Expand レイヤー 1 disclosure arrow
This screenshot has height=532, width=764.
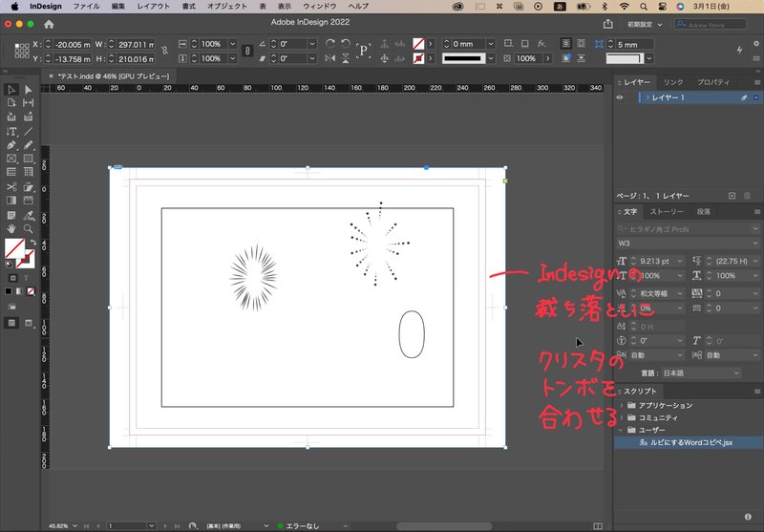[x=647, y=97]
